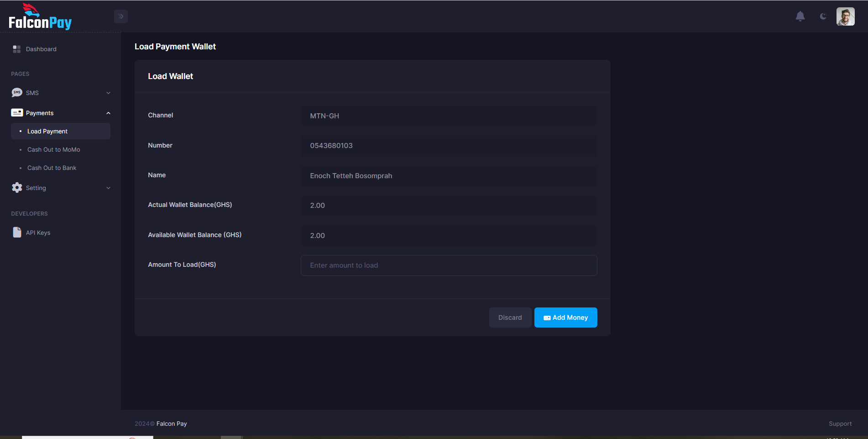Click the Setting gear icon

[17, 187]
